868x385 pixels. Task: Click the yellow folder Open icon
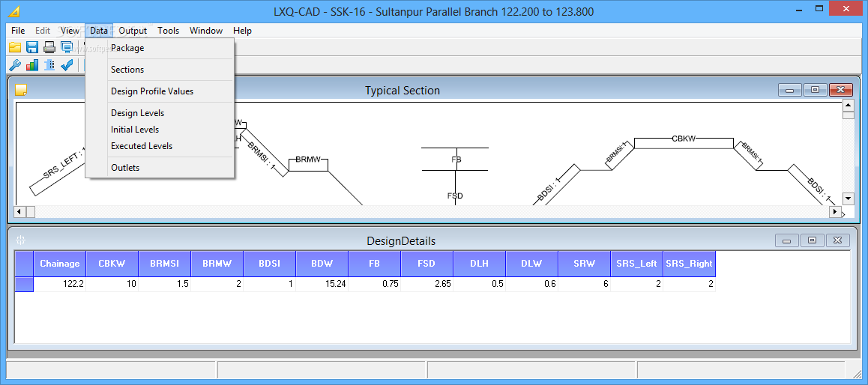(14, 47)
